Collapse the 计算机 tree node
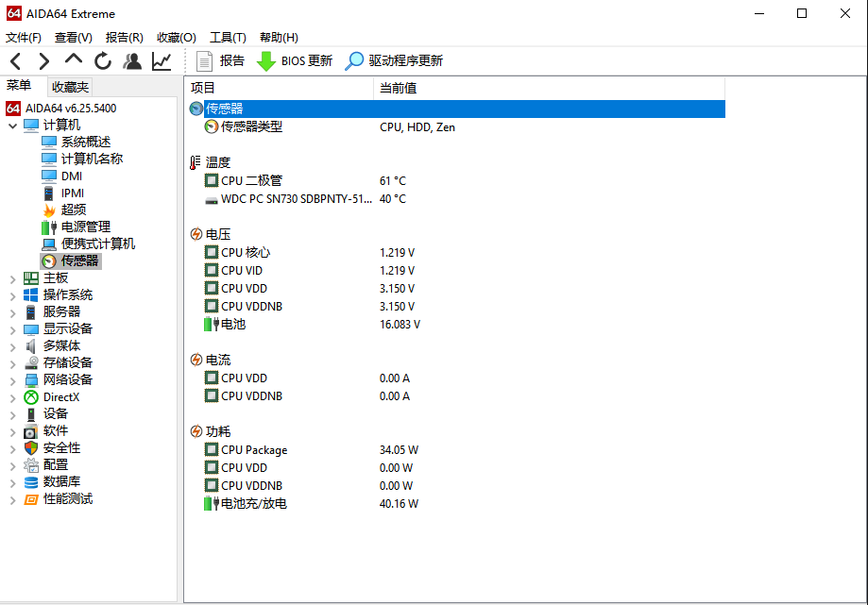 [x=12, y=126]
